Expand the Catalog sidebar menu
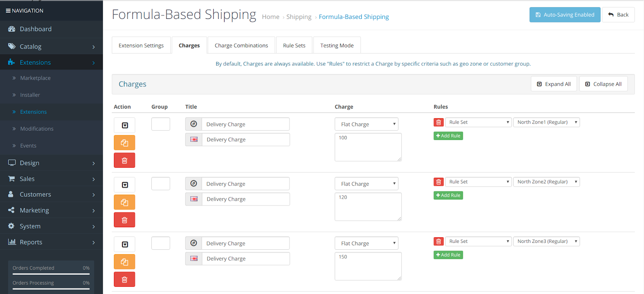 (x=52, y=47)
